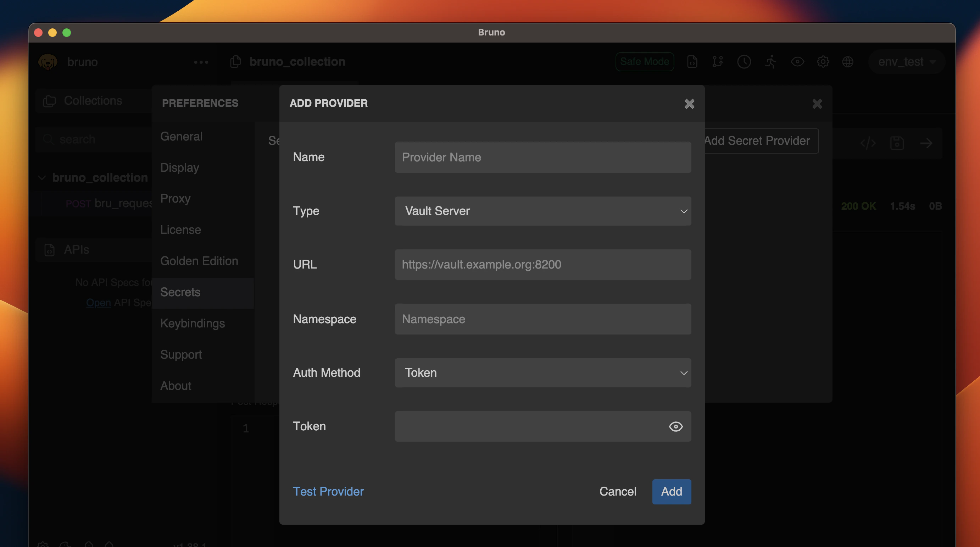Click the Test Provider link

click(328, 491)
